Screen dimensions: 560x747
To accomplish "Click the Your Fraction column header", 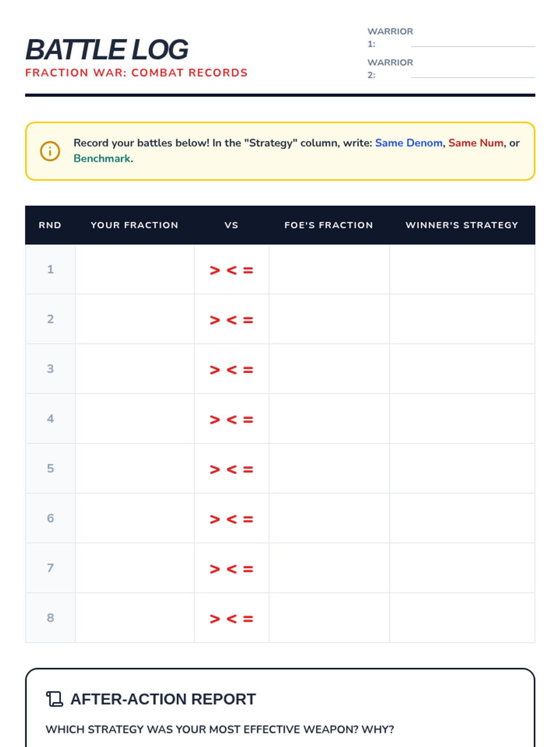I will coord(134,225).
